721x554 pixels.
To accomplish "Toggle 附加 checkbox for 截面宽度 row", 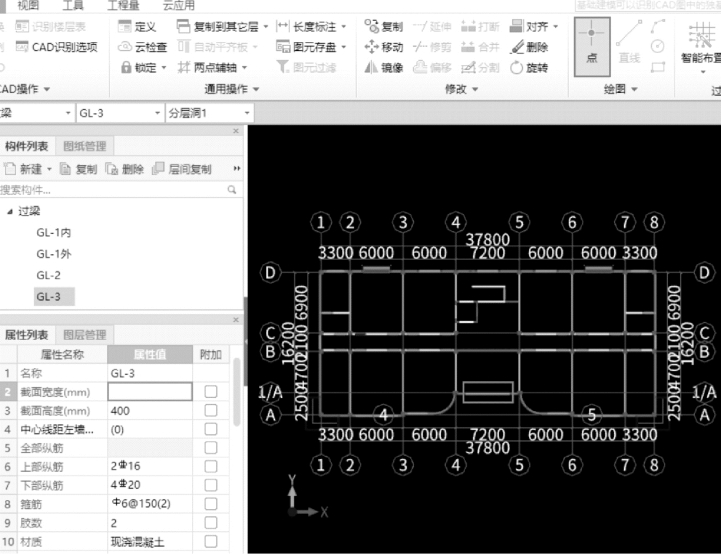I will point(211,392).
